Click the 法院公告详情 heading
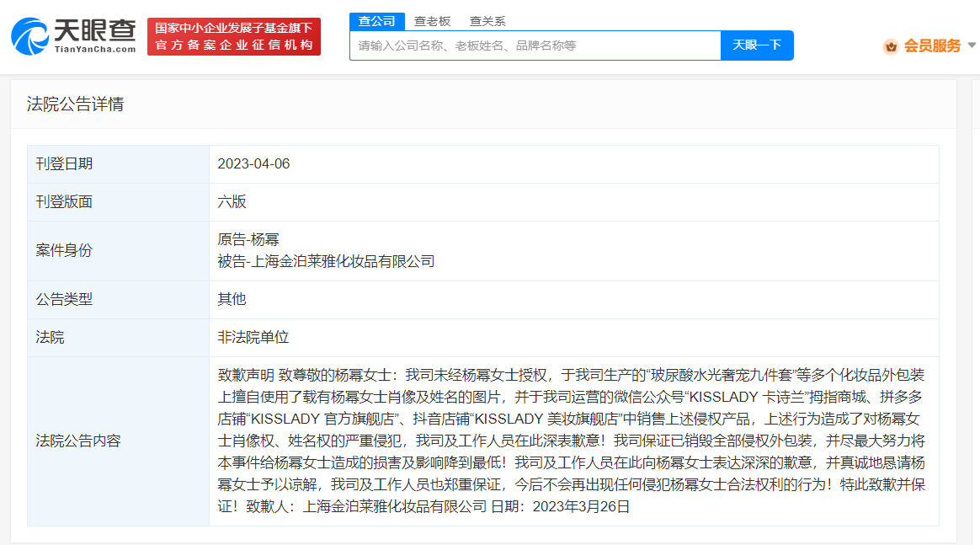Viewport: 980px width, 545px height. click(75, 104)
